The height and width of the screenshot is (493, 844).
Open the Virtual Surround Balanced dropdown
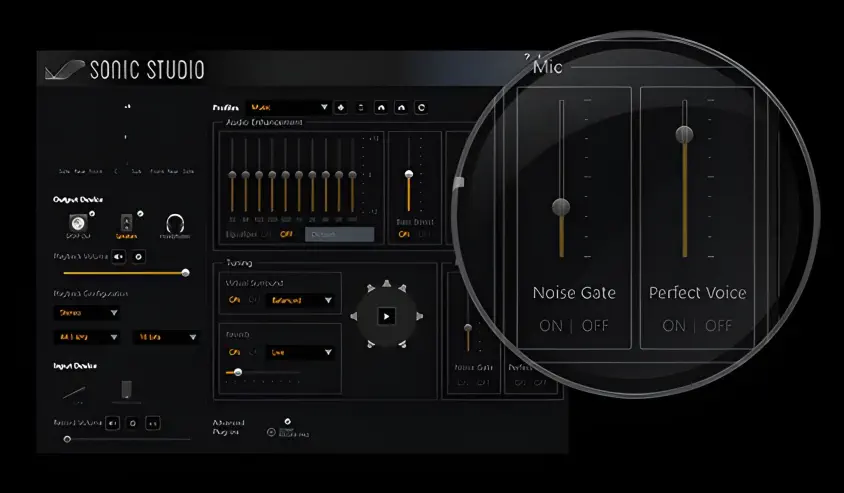click(x=300, y=300)
